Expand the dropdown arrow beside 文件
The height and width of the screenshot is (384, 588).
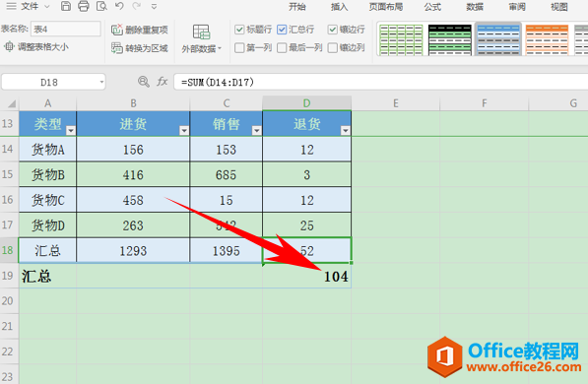[47, 7]
